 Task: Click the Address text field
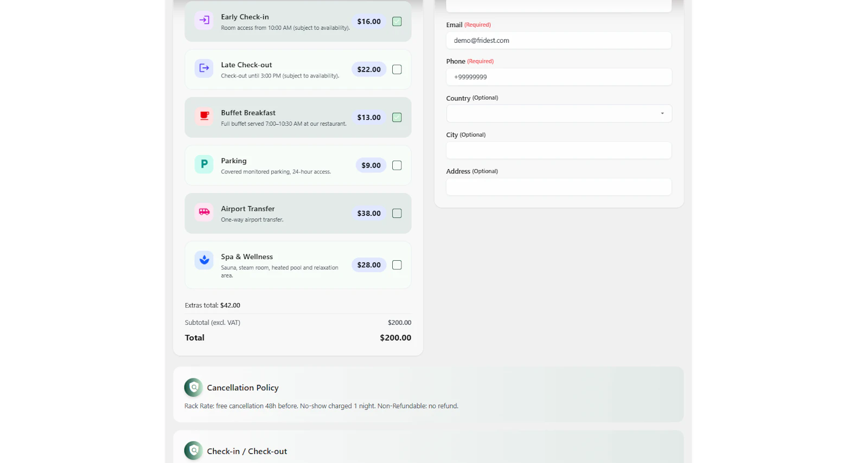559,187
